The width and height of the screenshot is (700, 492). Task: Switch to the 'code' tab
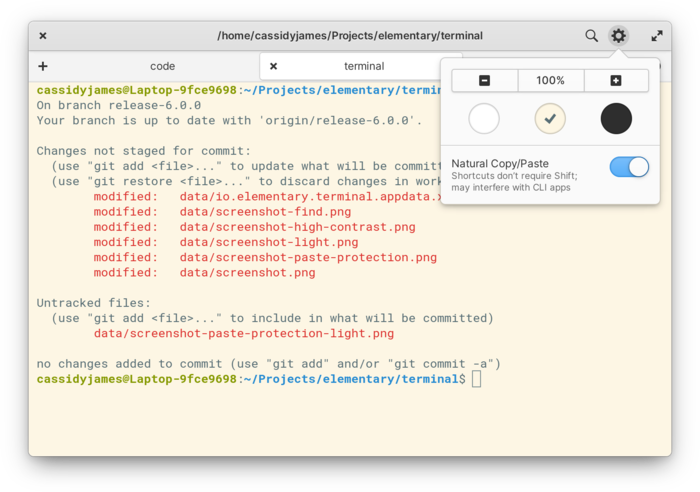162,67
